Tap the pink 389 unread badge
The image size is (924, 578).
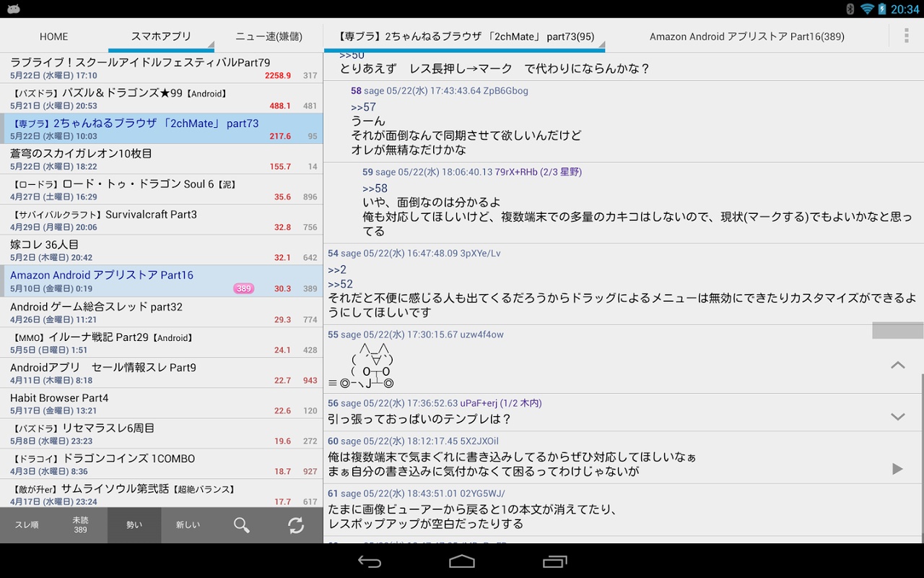tap(244, 288)
